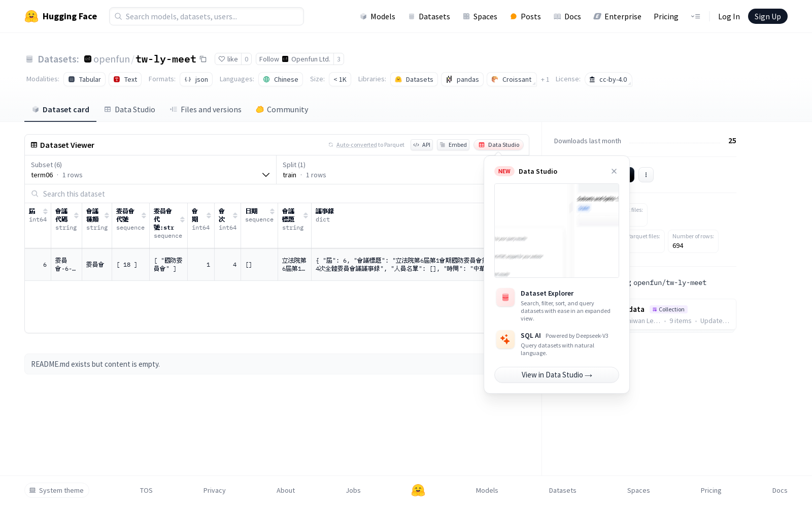Open the three-dot more options menu
812x508 pixels.
point(646,175)
